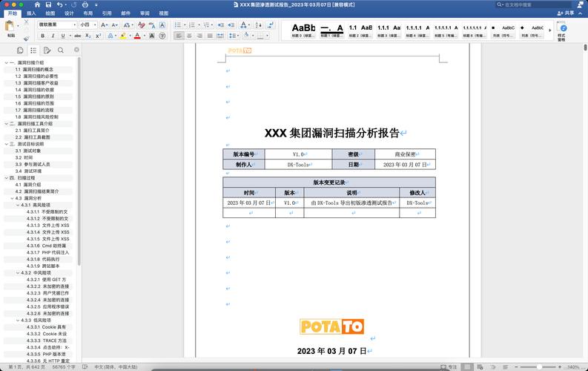The width and height of the screenshot is (588, 371).
Task: Click the Paste clipboard icon
Action: (10, 26)
